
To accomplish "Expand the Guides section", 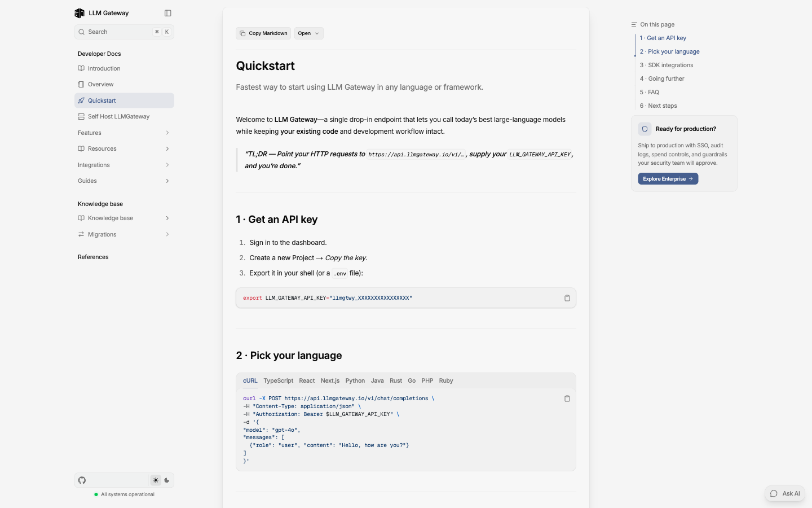I will pos(124,181).
